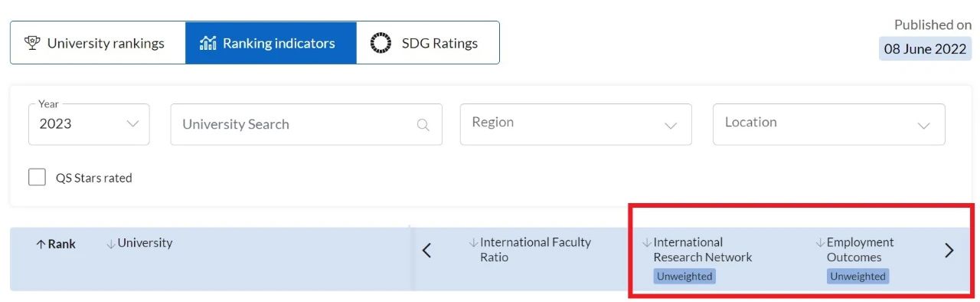Select the SDG Ratings tab
The height and width of the screenshot is (302, 980).
[x=428, y=43]
